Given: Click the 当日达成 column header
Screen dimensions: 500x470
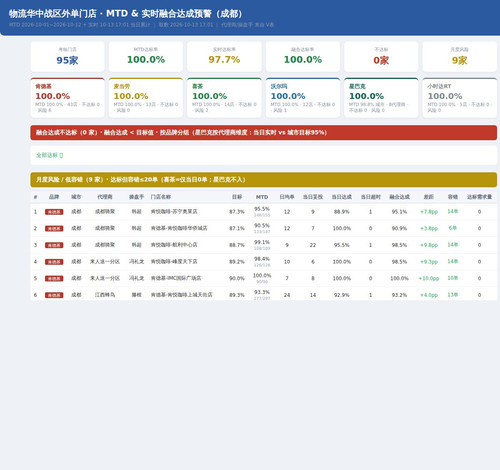Looking at the screenshot, I should 341,197.
